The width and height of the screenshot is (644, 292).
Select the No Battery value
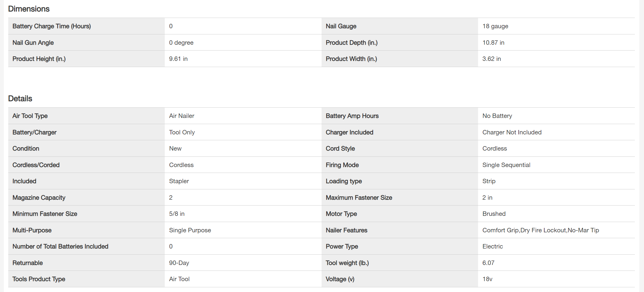tap(497, 116)
